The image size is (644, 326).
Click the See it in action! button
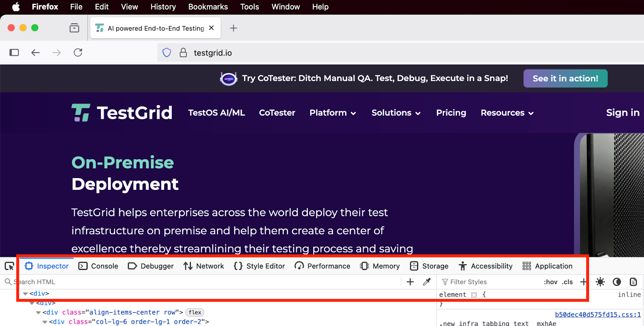click(566, 78)
